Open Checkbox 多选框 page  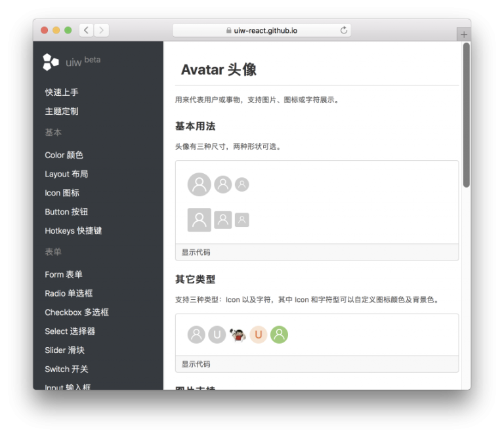[x=77, y=312]
